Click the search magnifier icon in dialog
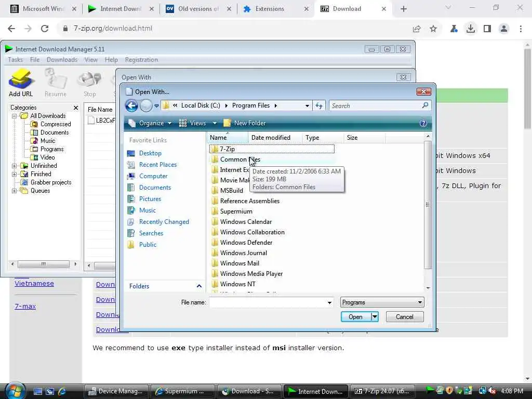Image resolution: width=532 pixels, height=399 pixels. tap(425, 105)
